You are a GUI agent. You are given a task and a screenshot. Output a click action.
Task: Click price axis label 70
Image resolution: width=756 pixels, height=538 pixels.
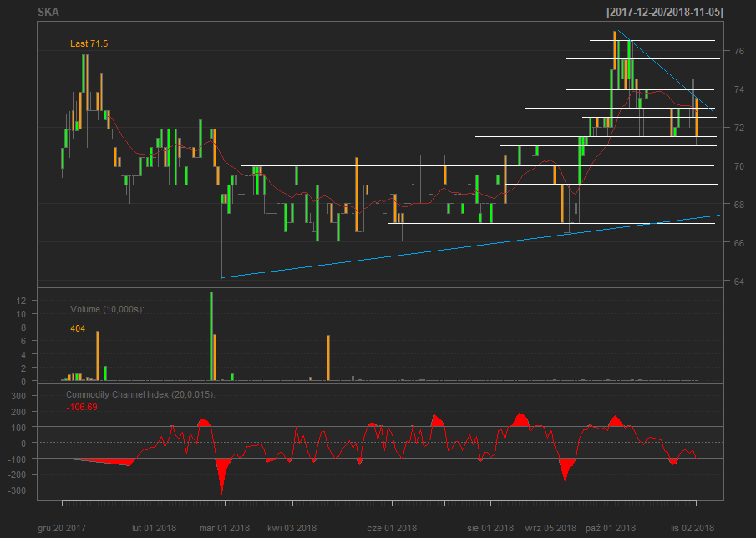[x=738, y=166]
